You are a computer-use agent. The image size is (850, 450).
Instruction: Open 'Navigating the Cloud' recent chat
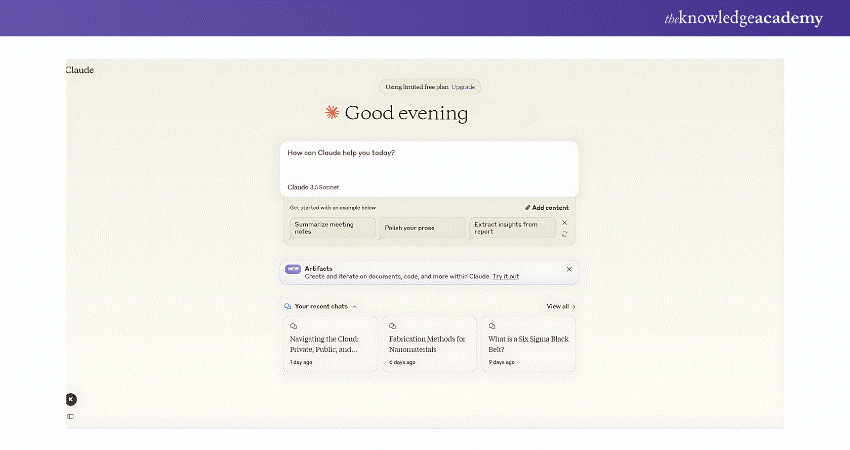click(x=330, y=344)
